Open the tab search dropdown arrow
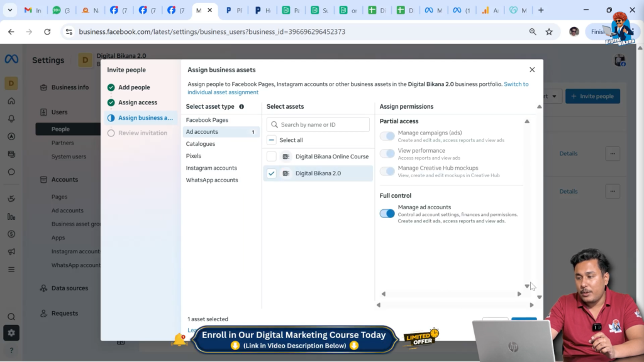Viewport: 644px width, 362px height. (10, 10)
